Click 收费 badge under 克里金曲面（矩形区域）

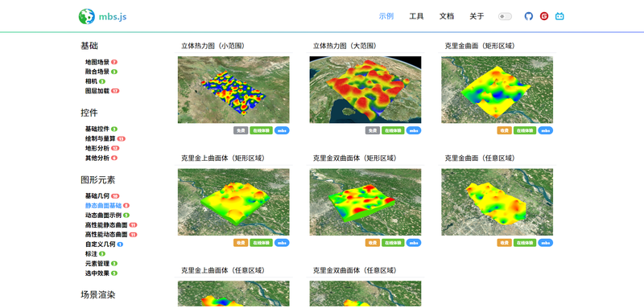pos(505,130)
